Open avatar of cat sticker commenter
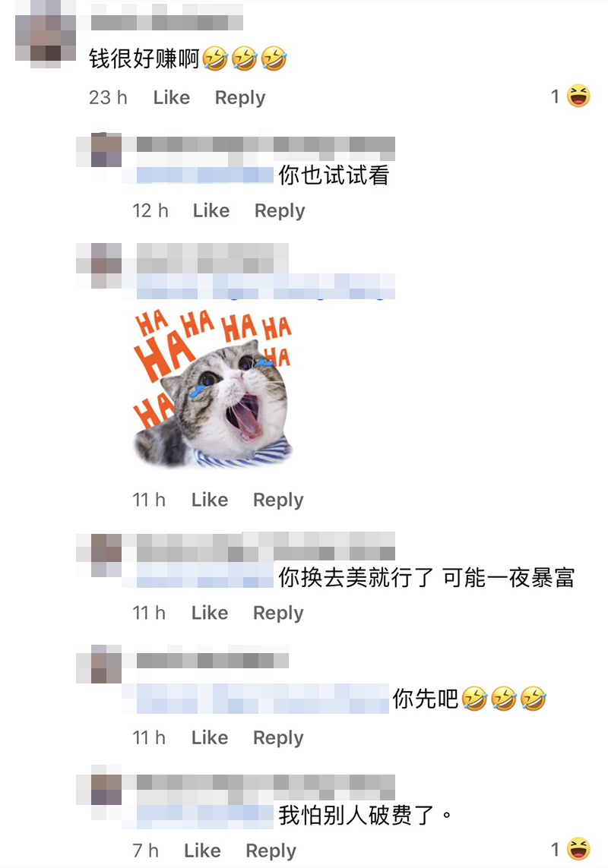The width and height of the screenshot is (608, 868). [x=99, y=266]
